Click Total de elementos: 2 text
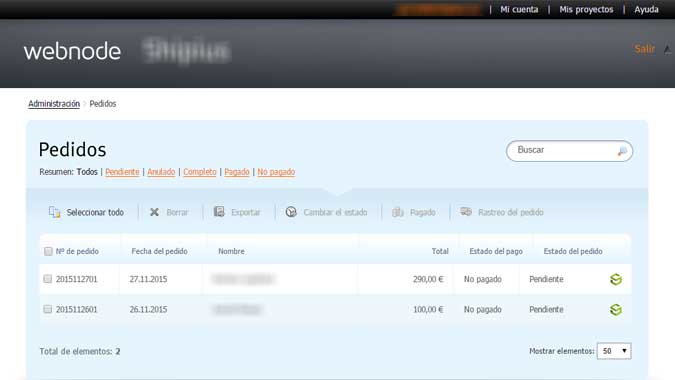This screenshot has height=380, width=675. click(x=80, y=352)
